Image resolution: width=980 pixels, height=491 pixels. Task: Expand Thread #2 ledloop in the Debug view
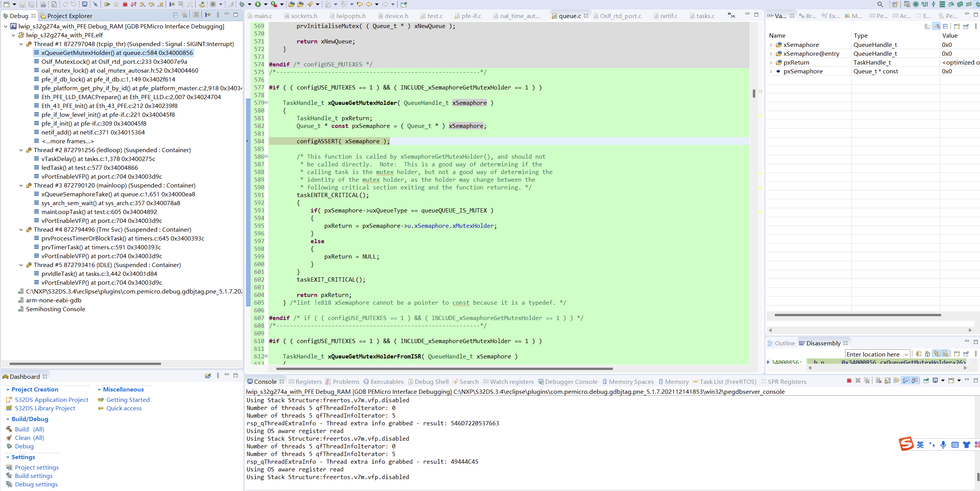tap(22, 150)
